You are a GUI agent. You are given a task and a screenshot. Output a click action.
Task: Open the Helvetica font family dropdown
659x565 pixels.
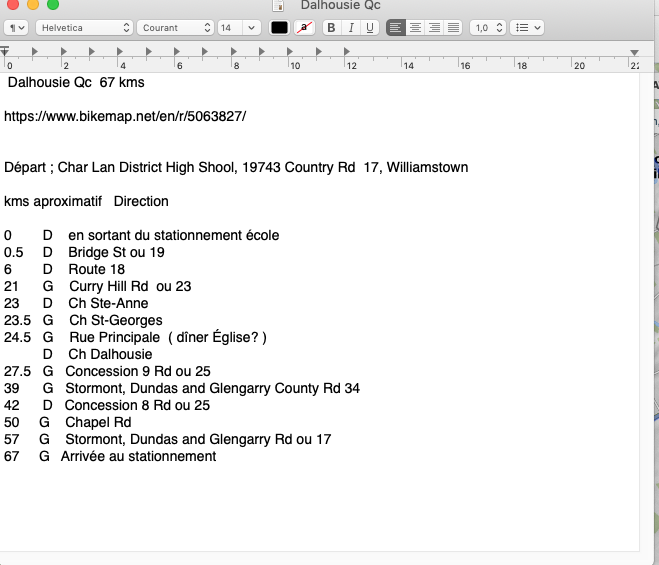point(83,28)
